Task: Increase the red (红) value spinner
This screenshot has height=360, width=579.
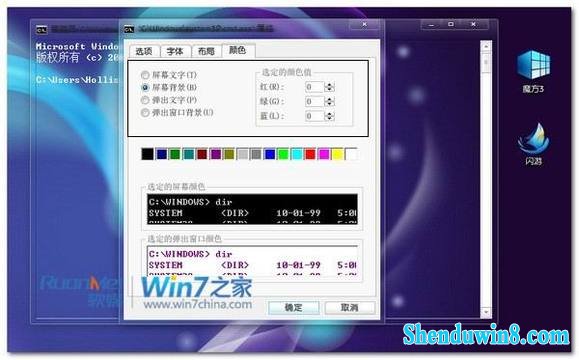Action: point(329,85)
